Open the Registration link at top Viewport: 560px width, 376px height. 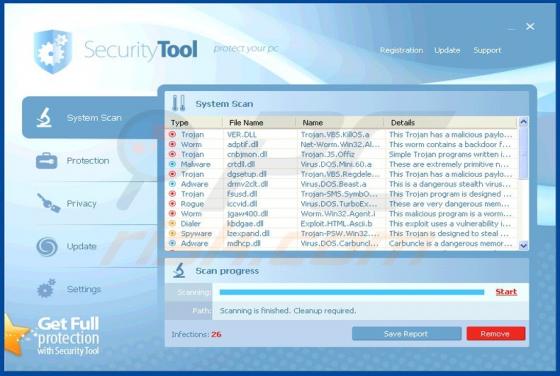401,50
